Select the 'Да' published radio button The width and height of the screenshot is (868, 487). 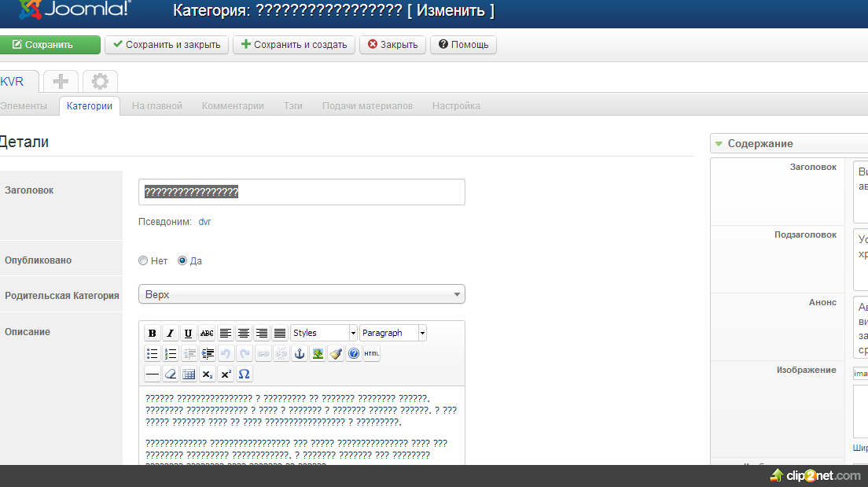182,261
